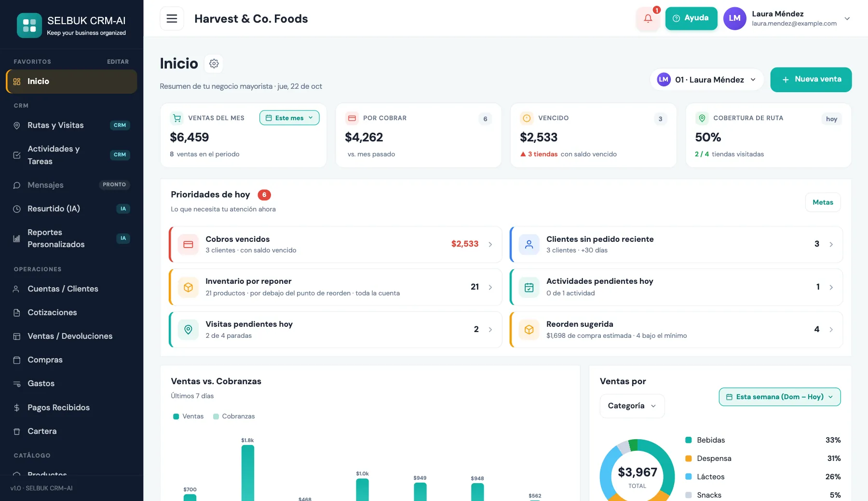
Task: Click the SELBUK CRM-AI logo icon
Action: [x=29, y=25]
